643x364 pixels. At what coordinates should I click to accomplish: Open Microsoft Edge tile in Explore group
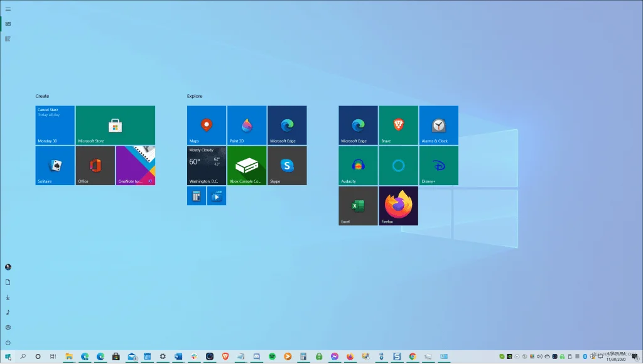287,126
